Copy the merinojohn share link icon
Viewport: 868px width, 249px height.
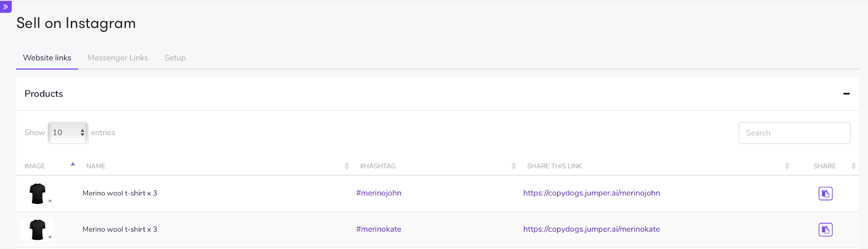(825, 194)
